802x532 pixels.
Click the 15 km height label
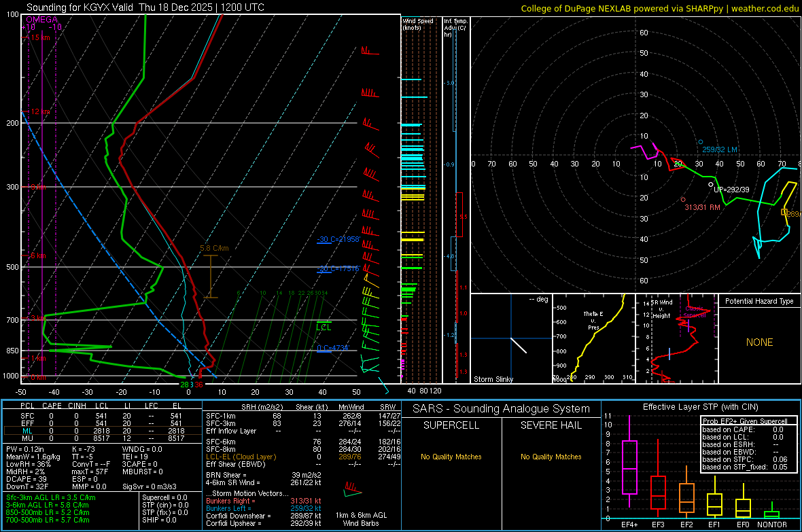(40, 37)
